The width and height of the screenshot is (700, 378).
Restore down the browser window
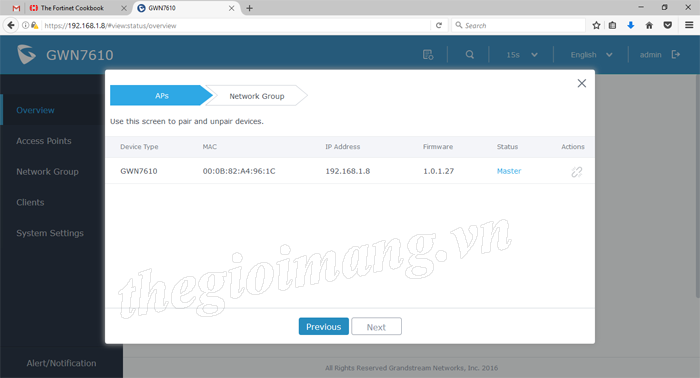(664, 7)
